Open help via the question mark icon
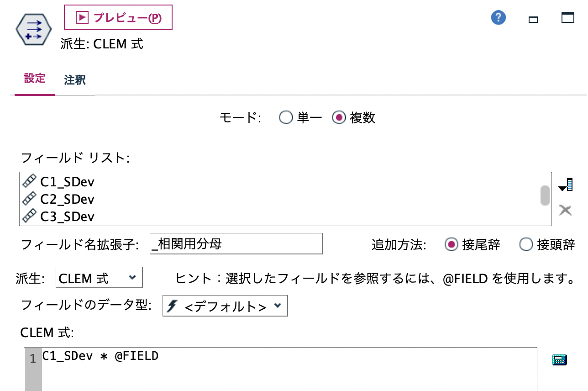Image resolution: width=588 pixels, height=391 pixels. tap(498, 17)
